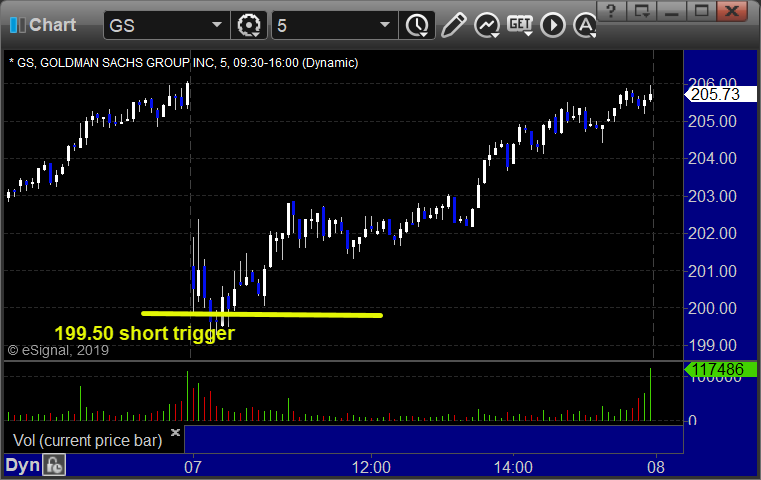Screen dimensions: 761x480
Task: Open the help question mark button
Action: point(611,11)
